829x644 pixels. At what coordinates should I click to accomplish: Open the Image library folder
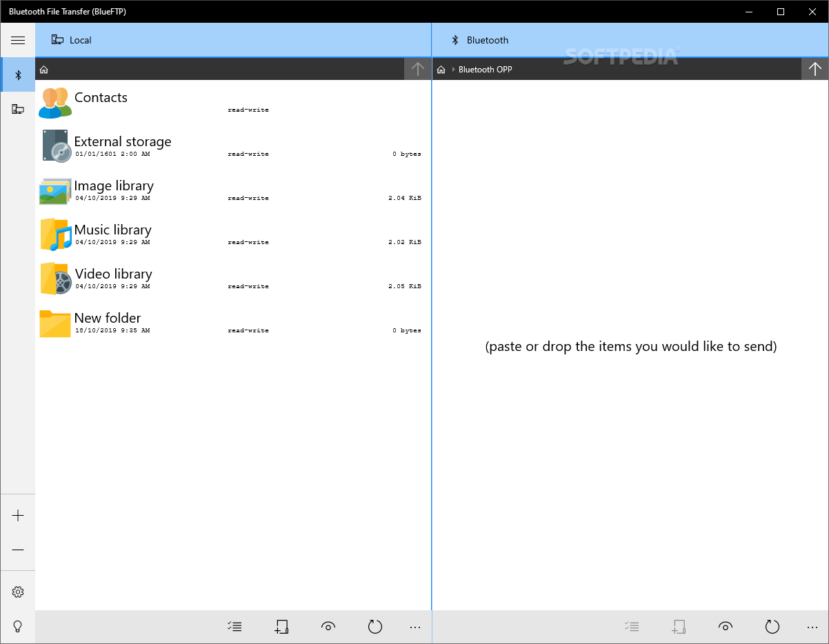tap(233, 190)
